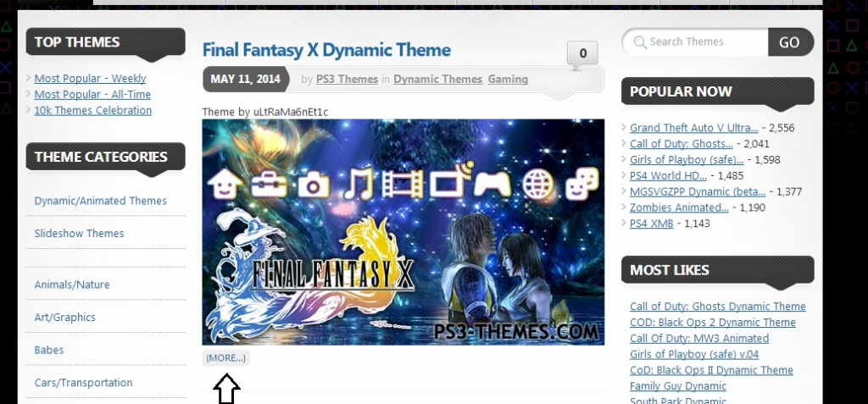
Task: Open the Final Fantasy X theme preview image
Action: [x=403, y=232]
